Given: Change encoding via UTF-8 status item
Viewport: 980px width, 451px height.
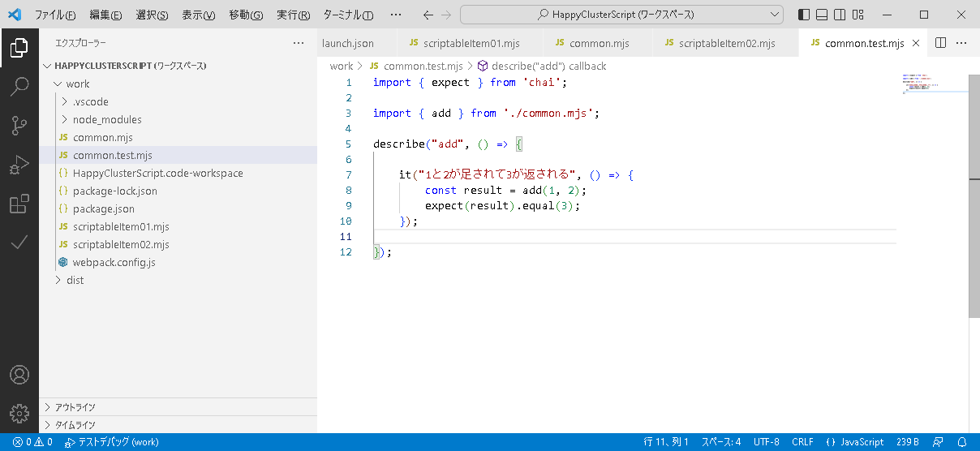Looking at the screenshot, I should click(x=766, y=442).
